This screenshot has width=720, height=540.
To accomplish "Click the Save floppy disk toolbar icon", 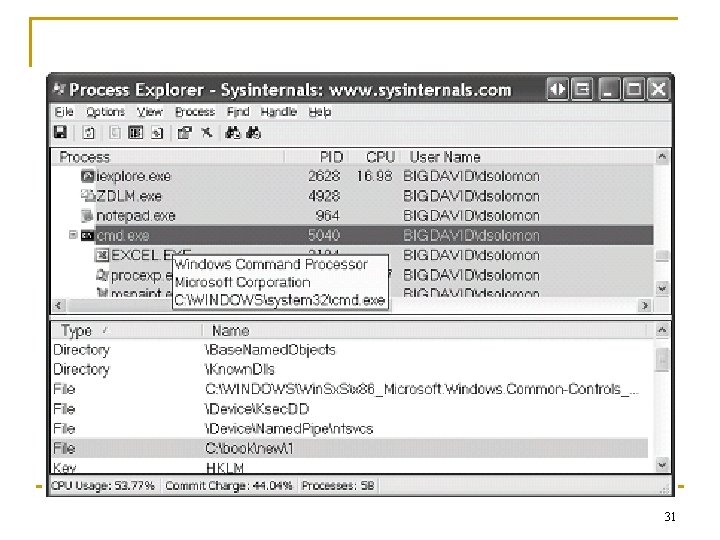I will [61, 133].
